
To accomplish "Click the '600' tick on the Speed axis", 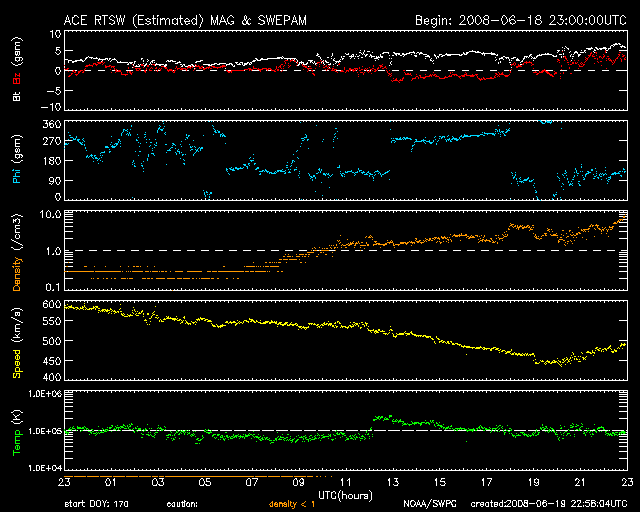I will point(52,305).
